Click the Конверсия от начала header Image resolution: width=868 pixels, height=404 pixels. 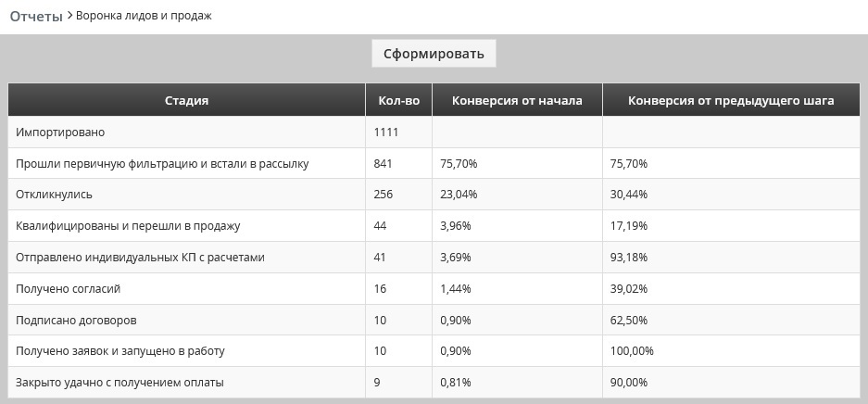click(x=517, y=100)
